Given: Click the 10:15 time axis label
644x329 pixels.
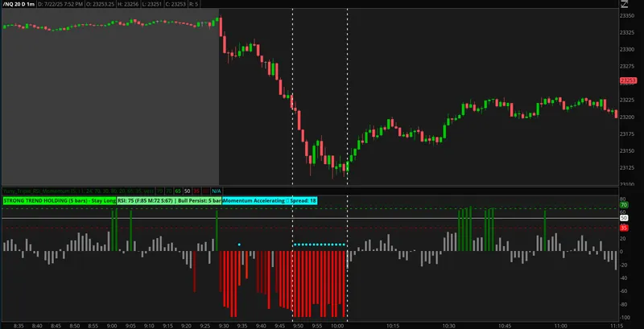Looking at the screenshot, I should point(393,326).
